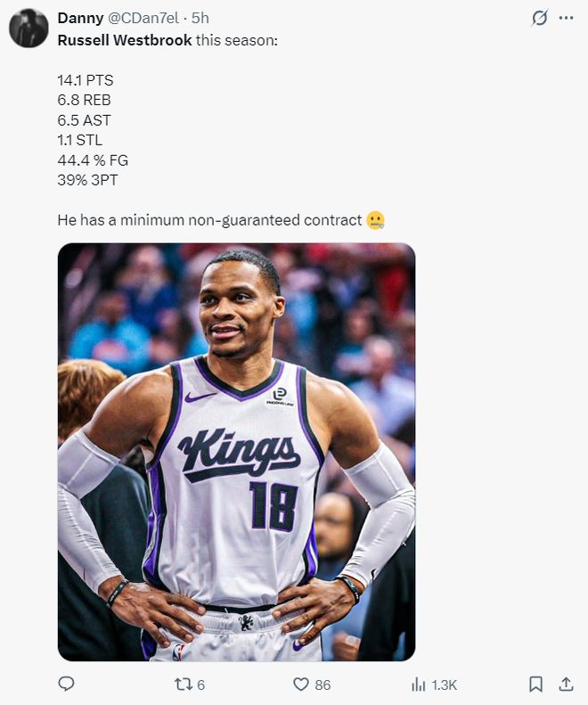Open the three-dot more options menu
Screen dimensions: 588x705
[x=566, y=18]
